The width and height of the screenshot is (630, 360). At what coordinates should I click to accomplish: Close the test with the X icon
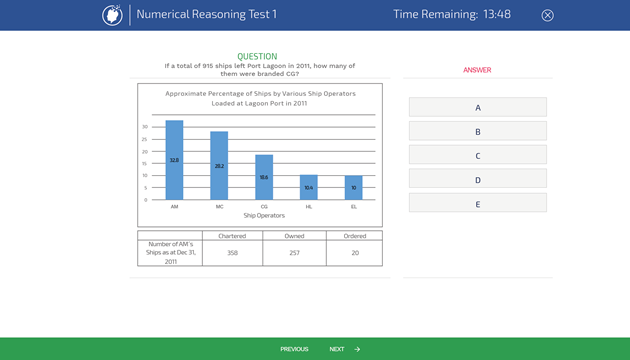(x=547, y=15)
